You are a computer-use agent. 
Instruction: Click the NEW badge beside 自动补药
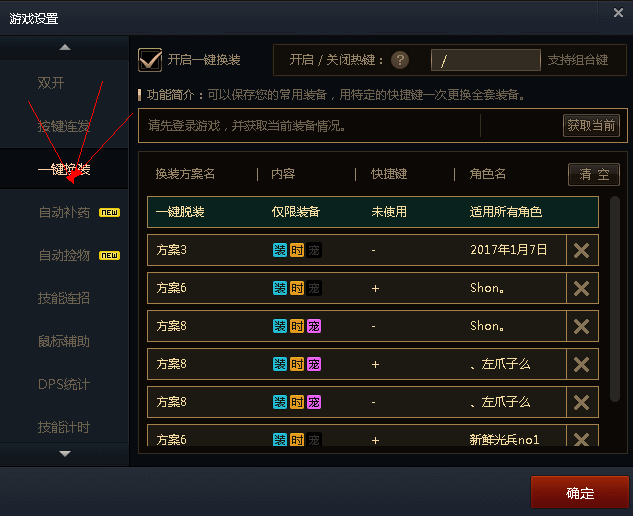[109, 212]
